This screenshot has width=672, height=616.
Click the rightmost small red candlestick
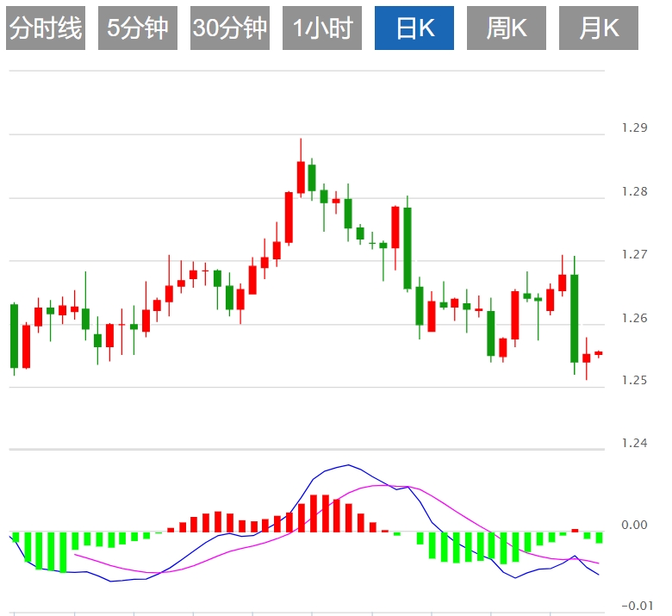click(599, 353)
